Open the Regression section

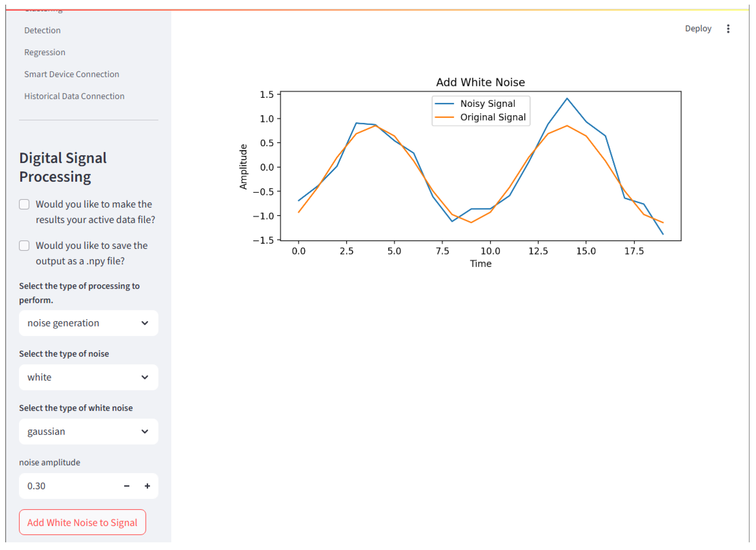coord(45,52)
